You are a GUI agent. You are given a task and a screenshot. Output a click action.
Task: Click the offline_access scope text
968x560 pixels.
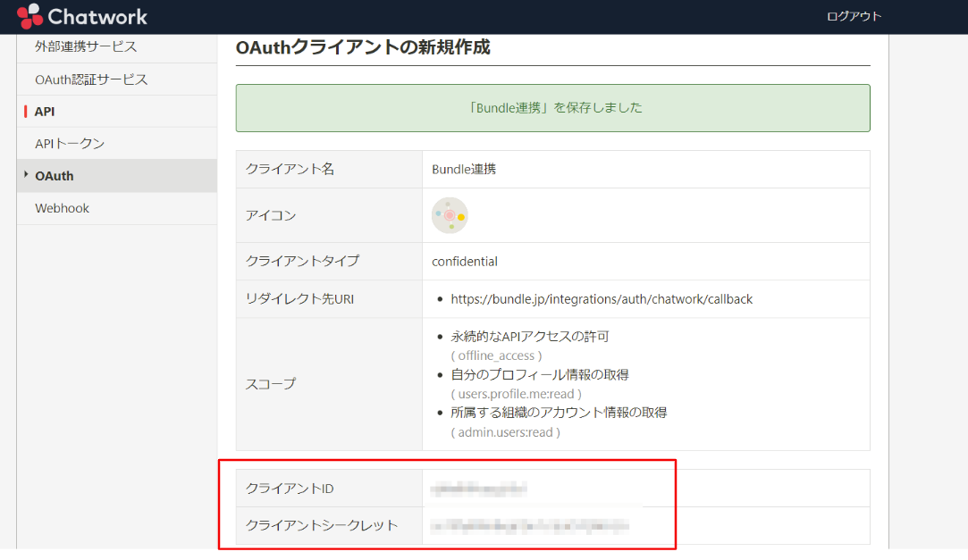click(496, 355)
